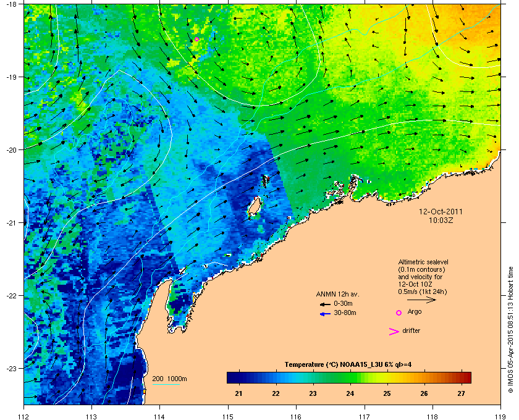Screen dimensions: 519x420
Task: Click the 116 longitude axis label
Action: tap(296, 417)
